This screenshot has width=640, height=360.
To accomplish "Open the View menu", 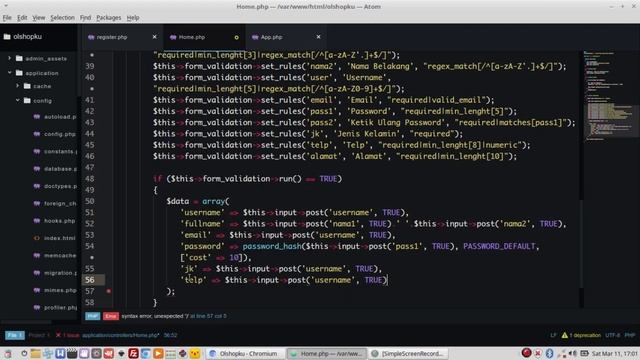I will click(x=39, y=18).
